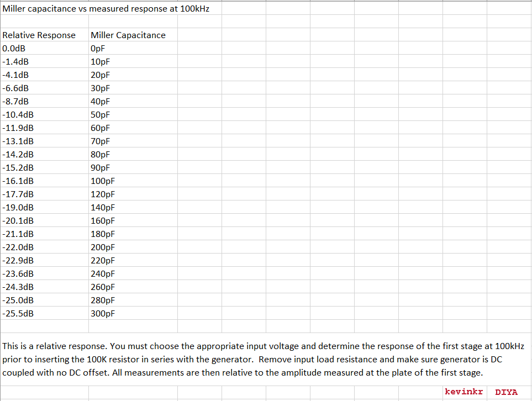
Task: Select the -21.1dB cell
Action: 44,234
